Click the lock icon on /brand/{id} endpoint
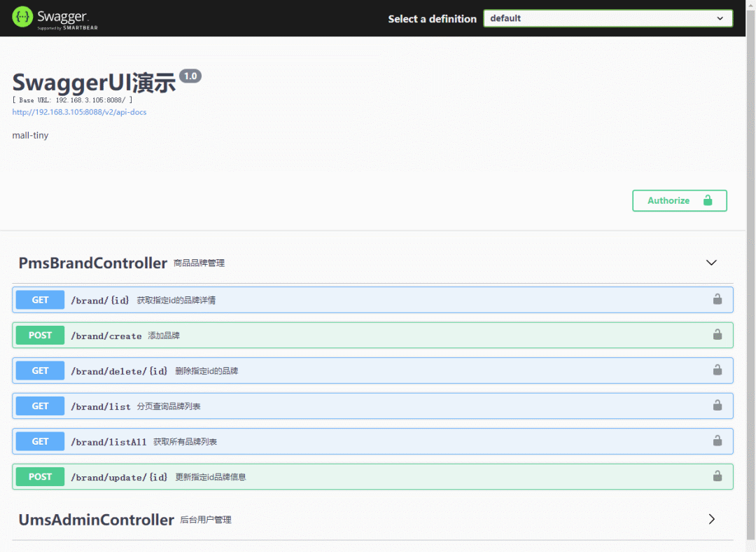 [717, 299]
